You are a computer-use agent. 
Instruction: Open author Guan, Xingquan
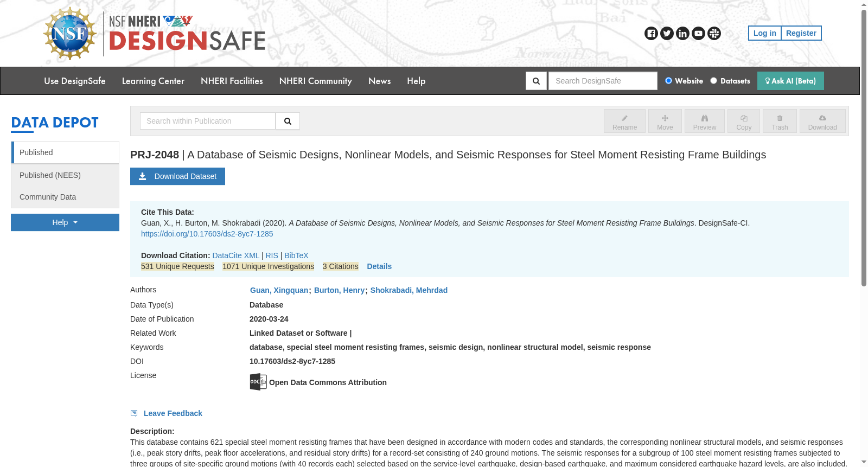pyautogui.click(x=279, y=290)
